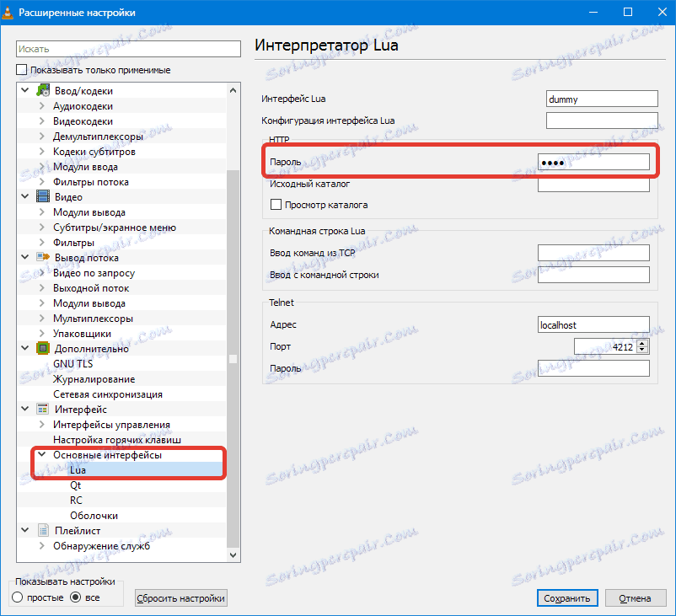Screen dimensions: 676x616
Task: Close the Расширенные настройки window
Action: click(x=663, y=12)
